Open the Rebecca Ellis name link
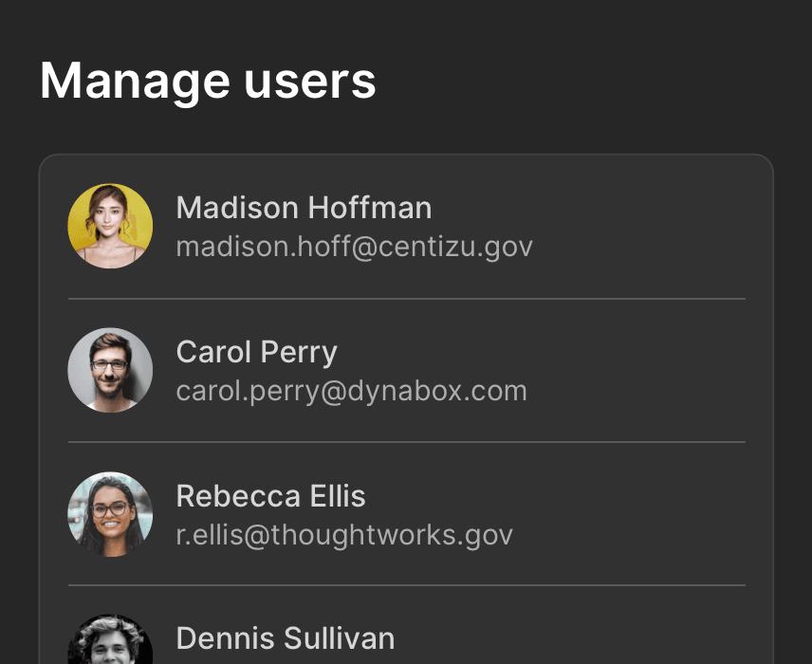The width and height of the screenshot is (812, 664). [270, 496]
